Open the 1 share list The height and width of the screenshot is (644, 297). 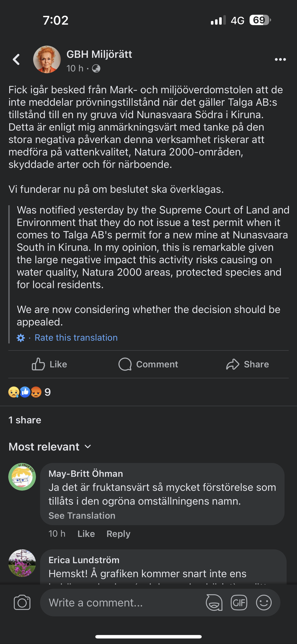(x=25, y=420)
